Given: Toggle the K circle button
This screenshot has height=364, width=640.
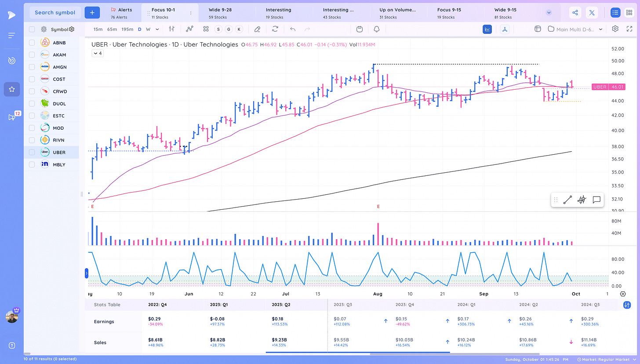Looking at the screenshot, I should 239,29.
